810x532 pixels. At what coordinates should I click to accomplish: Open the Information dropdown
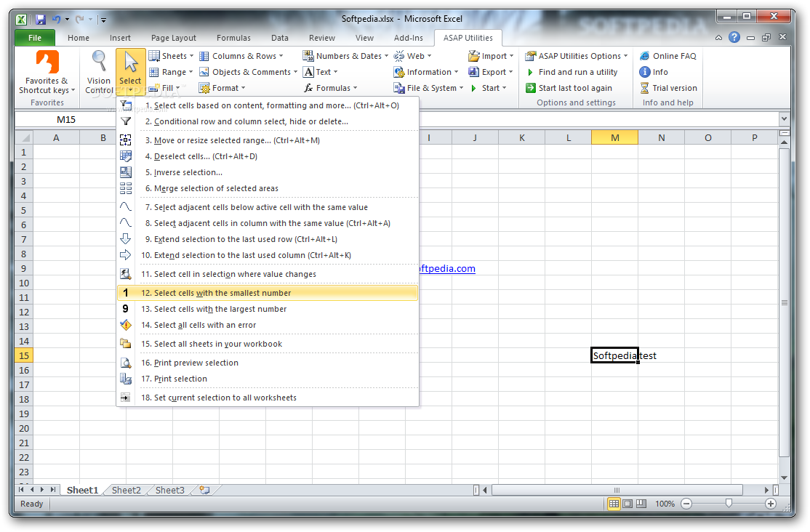[x=426, y=72]
